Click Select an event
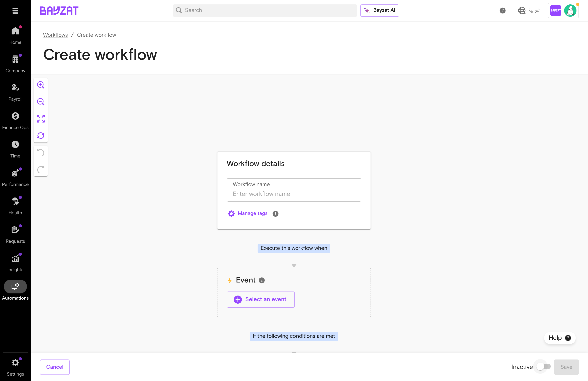 260,299
